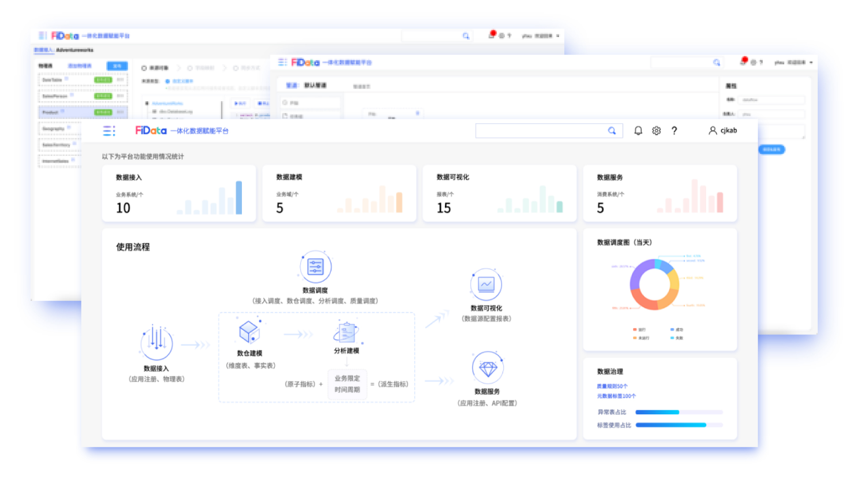
Task: Toggle the red 运行 legend item
Action: (x=639, y=330)
